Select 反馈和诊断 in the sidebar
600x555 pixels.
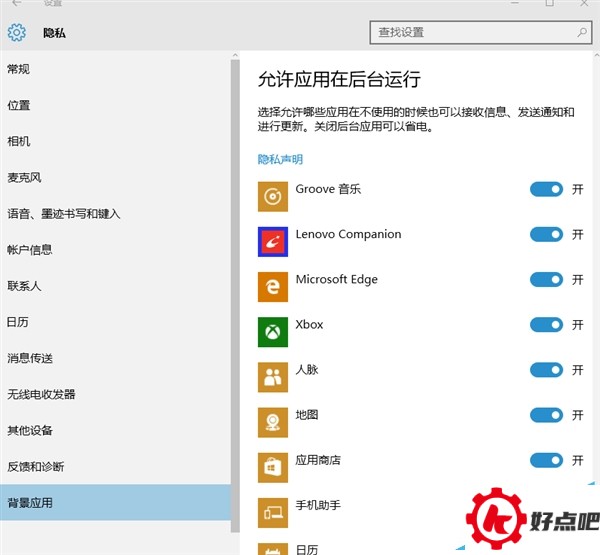click(x=115, y=467)
